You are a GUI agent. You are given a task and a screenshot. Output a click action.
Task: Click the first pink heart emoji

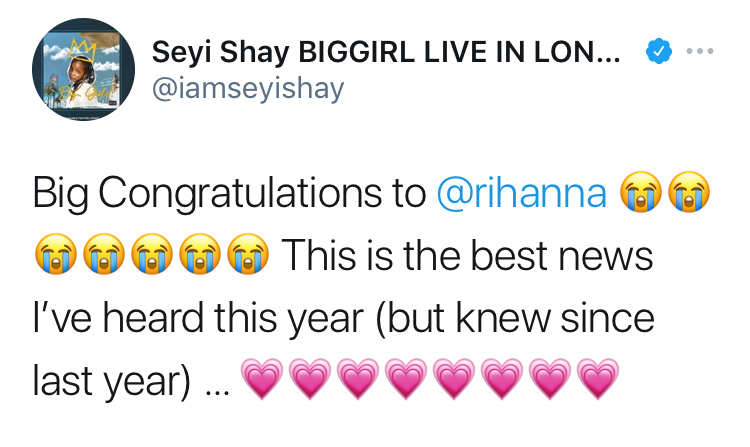click(262, 381)
